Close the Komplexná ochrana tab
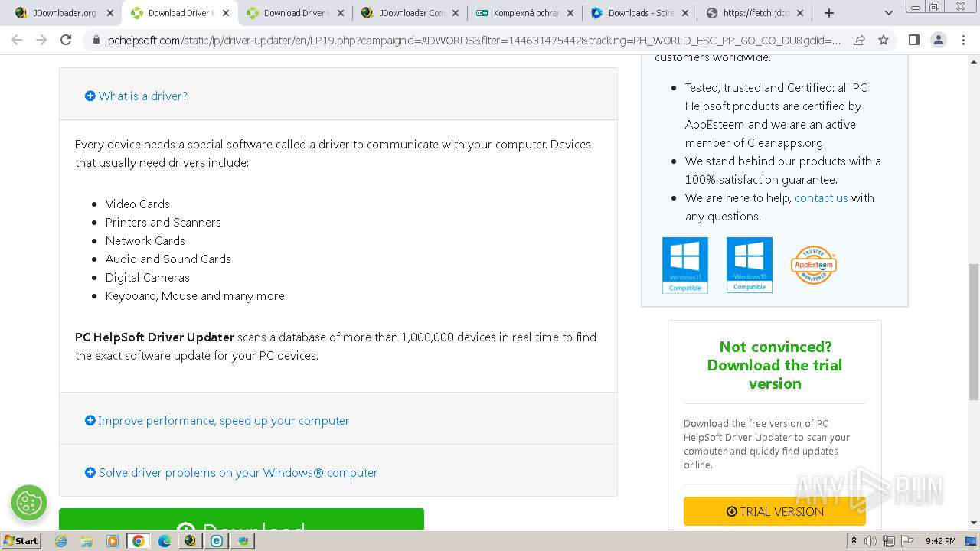Screen dimensions: 980x551 click(x=570, y=13)
